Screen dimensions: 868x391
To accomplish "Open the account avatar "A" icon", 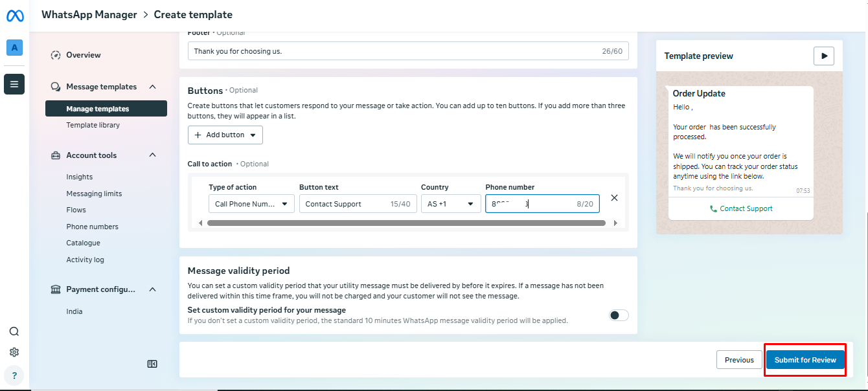I will pyautogui.click(x=14, y=47).
